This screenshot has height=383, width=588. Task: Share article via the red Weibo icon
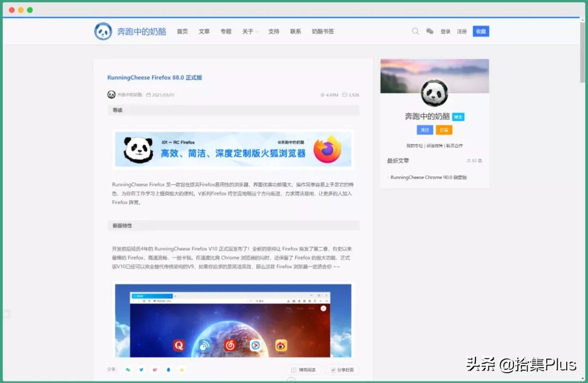click(155, 369)
